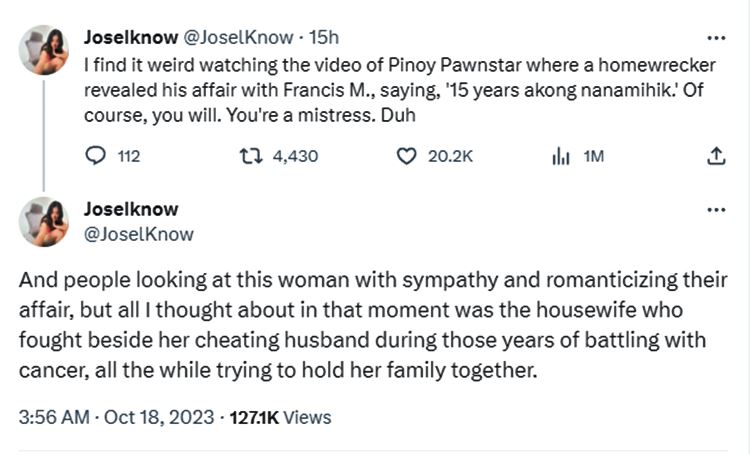The width and height of the screenshot is (750, 454).
Task: Open the more options ellipsis on the first tweet
Action: coord(716,38)
